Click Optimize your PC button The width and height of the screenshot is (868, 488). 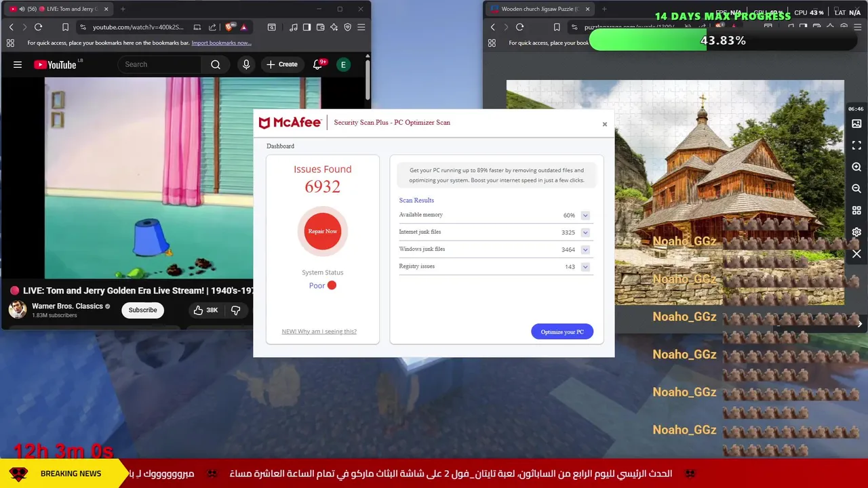pyautogui.click(x=562, y=332)
